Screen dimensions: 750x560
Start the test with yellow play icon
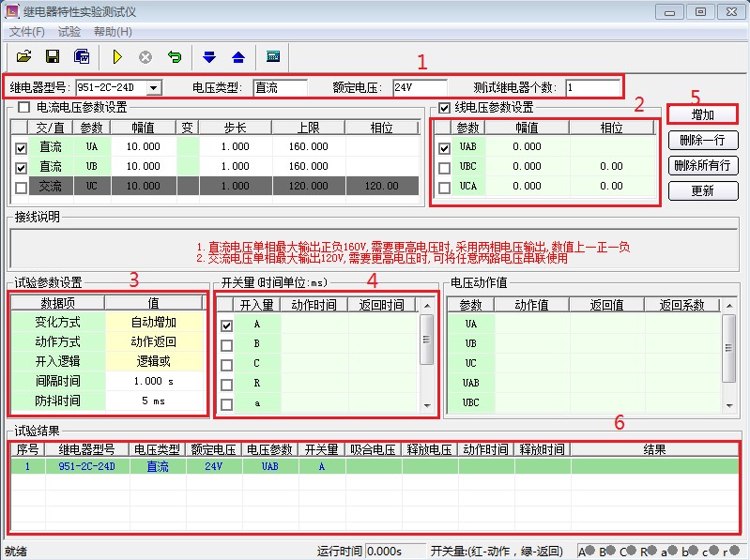117,56
